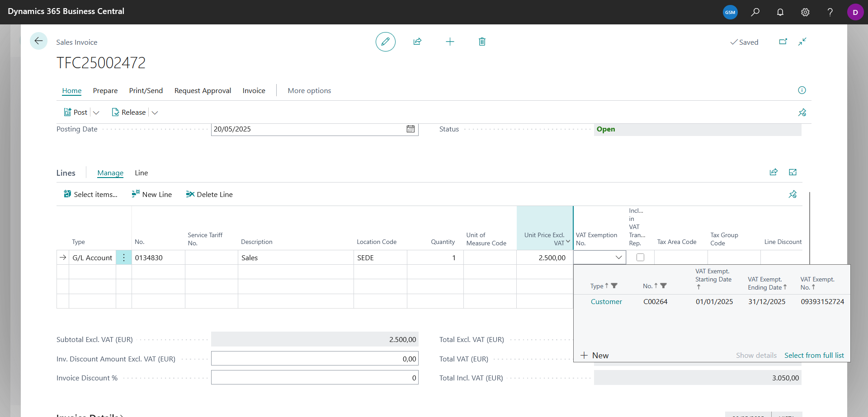Click Select from full list link
This screenshot has height=417, width=868.
[814, 356]
